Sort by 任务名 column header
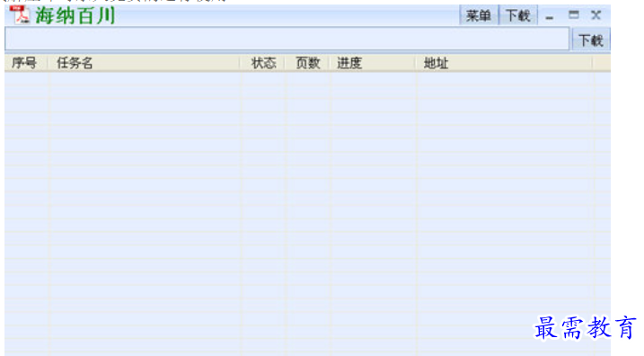Viewport: 644px width, 356px height. (144, 63)
